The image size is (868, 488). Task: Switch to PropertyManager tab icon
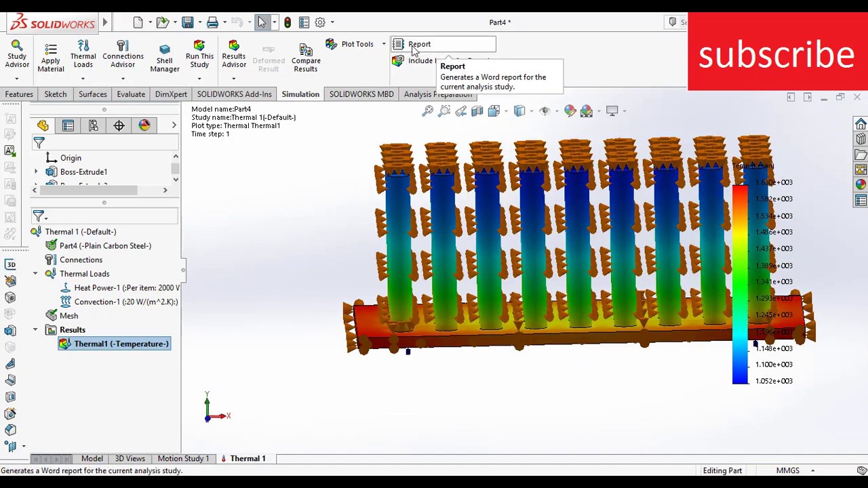click(x=68, y=125)
